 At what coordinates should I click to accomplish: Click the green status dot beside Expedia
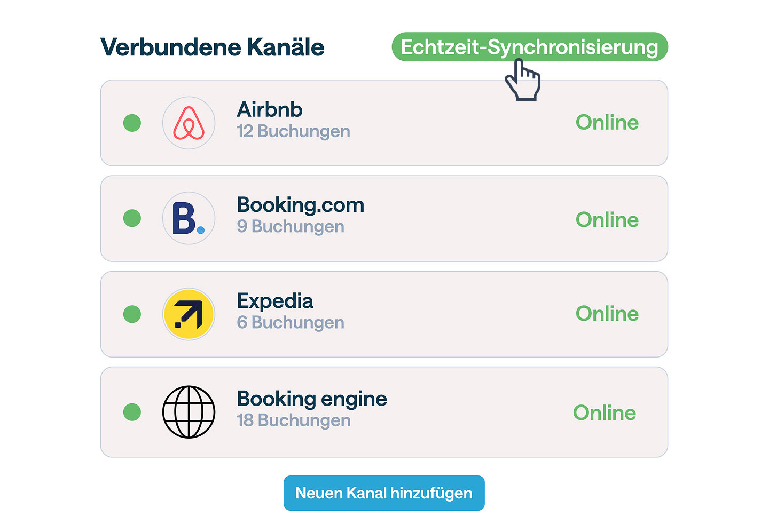tap(132, 314)
